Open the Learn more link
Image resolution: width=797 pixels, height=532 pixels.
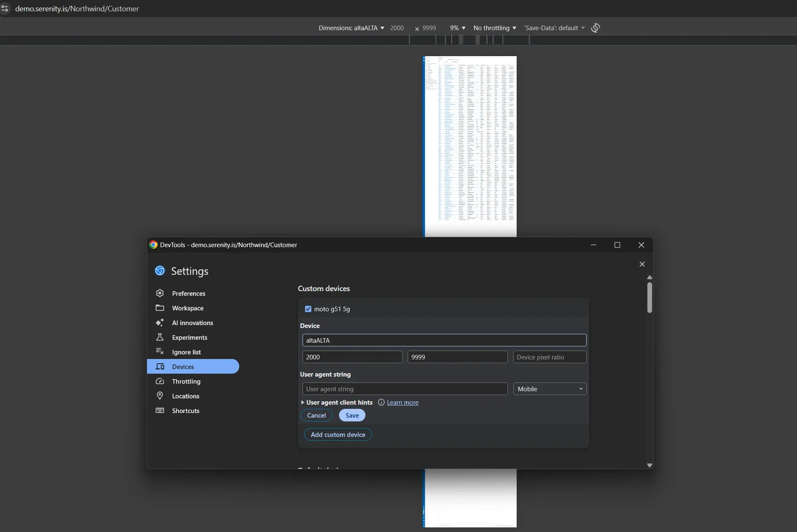pos(403,403)
